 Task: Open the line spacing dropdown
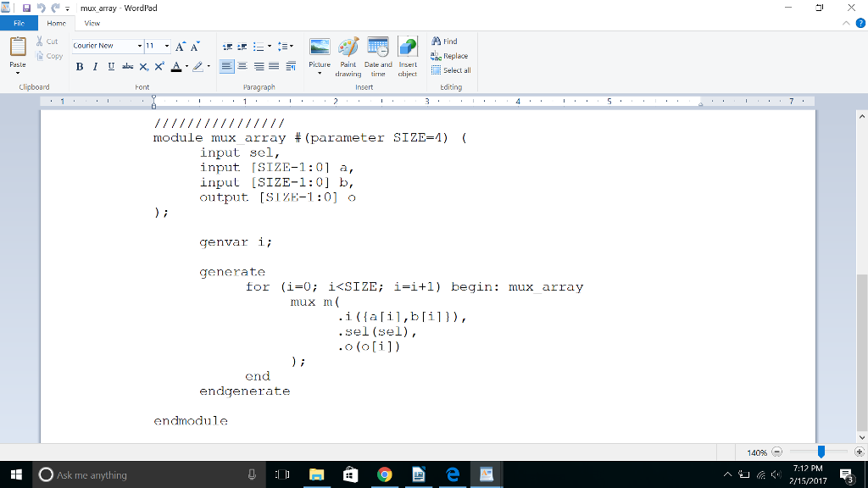287,46
